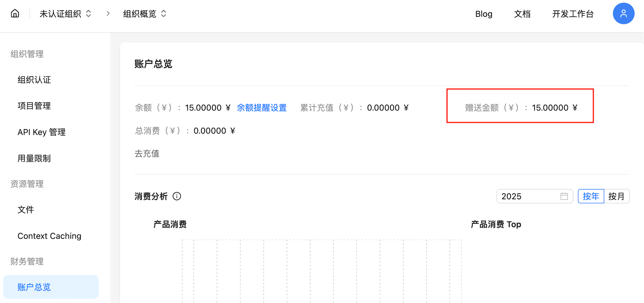Open API Key 管理 page
Screen dimensions: 644x303
[x=42, y=132]
